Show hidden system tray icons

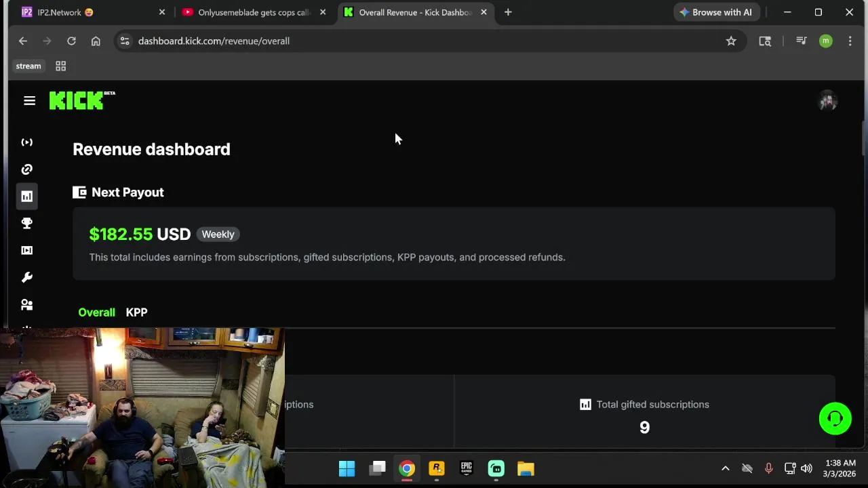point(725,468)
